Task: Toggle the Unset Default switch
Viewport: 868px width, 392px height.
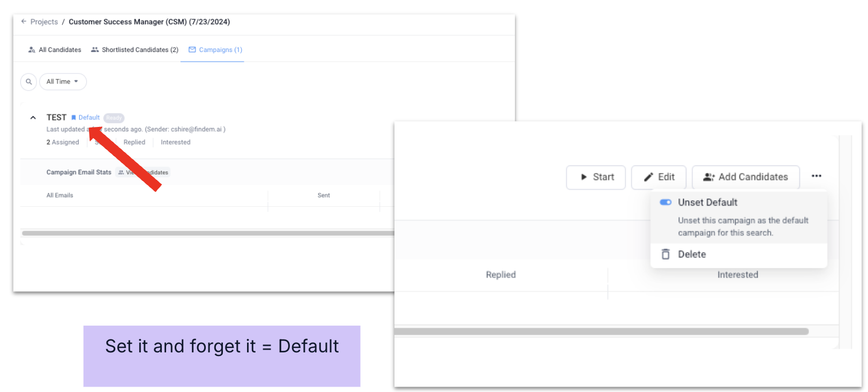Action: point(665,202)
